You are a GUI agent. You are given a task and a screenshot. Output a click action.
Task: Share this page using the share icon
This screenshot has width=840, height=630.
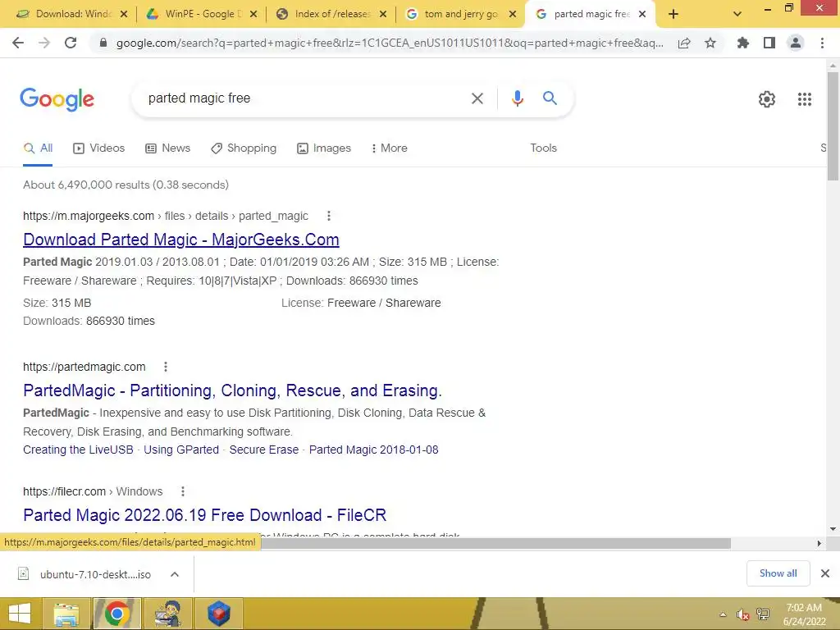point(684,43)
